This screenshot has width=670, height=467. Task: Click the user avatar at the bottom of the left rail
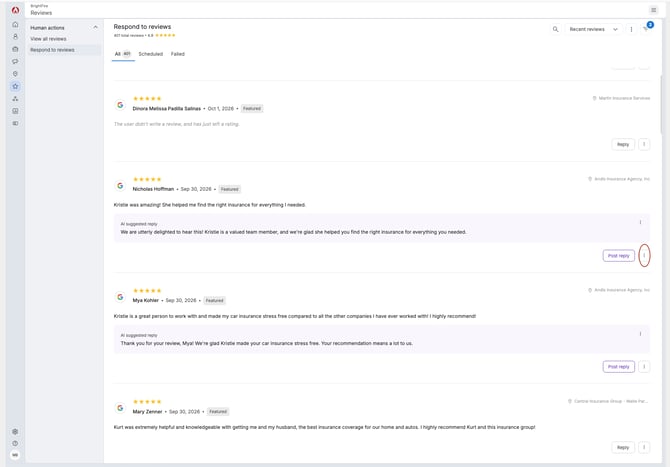[15, 455]
